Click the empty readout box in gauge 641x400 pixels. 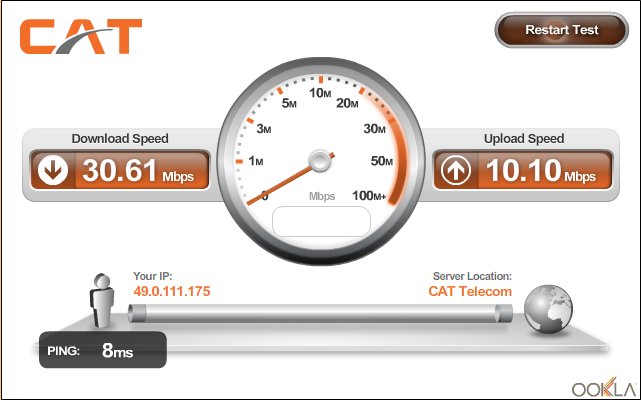tap(321, 221)
